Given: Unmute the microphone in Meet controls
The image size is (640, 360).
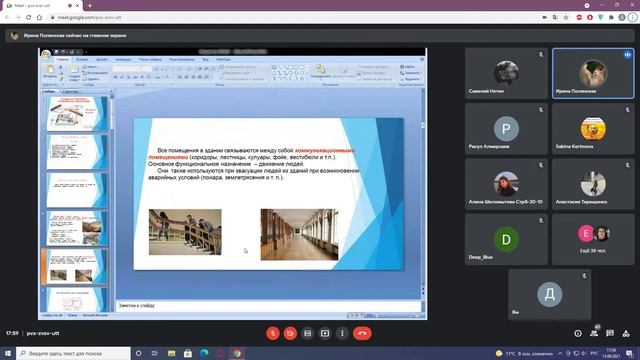Looking at the screenshot, I should click(273, 333).
